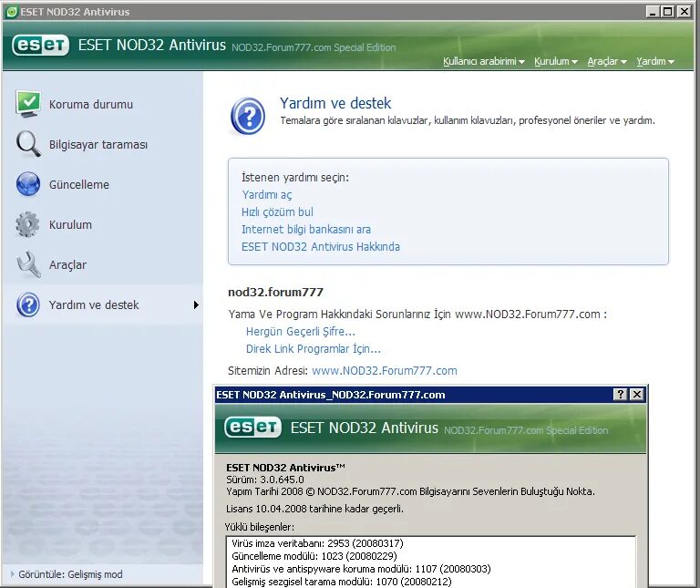Open the Kurulum top menu
Screen dimensions: 700x588
tap(556, 61)
